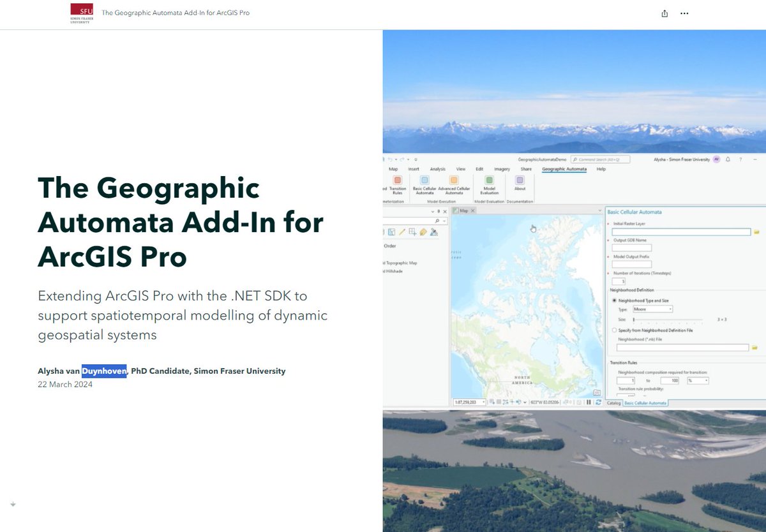Switch to the Catalog pane tab

pyautogui.click(x=613, y=403)
